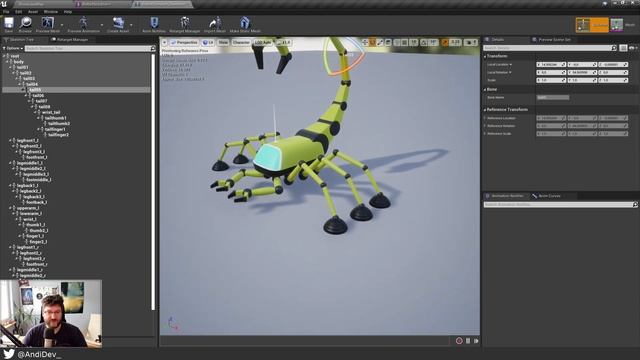The height and width of the screenshot is (360, 640).
Task: Click the Scale Z value field
Action: pyautogui.click(x=613, y=80)
